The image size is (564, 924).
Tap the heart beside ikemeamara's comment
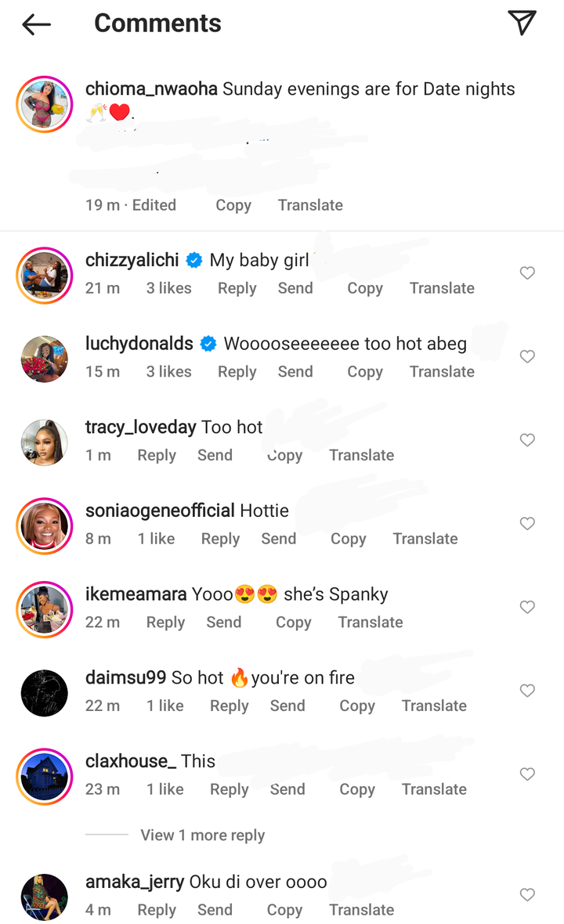[x=527, y=607]
